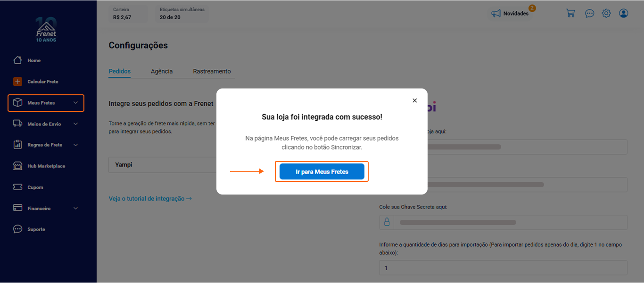Expand the Regras de Frete chevron
The height and width of the screenshot is (283, 644).
(x=75, y=145)
